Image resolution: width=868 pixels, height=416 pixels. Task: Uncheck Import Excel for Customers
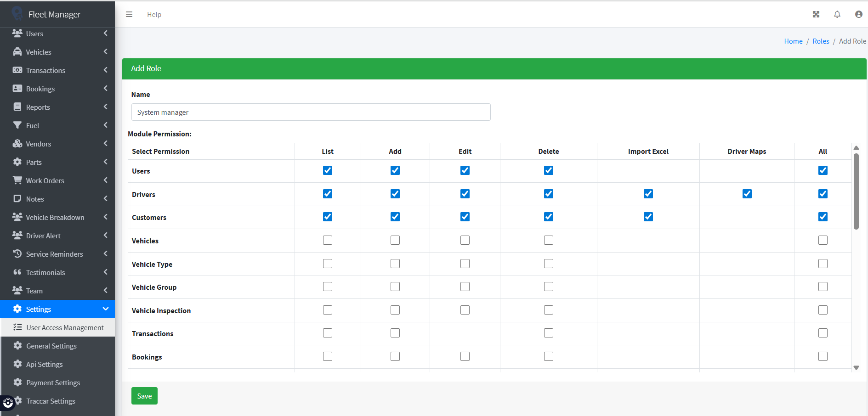coord(648,217)
